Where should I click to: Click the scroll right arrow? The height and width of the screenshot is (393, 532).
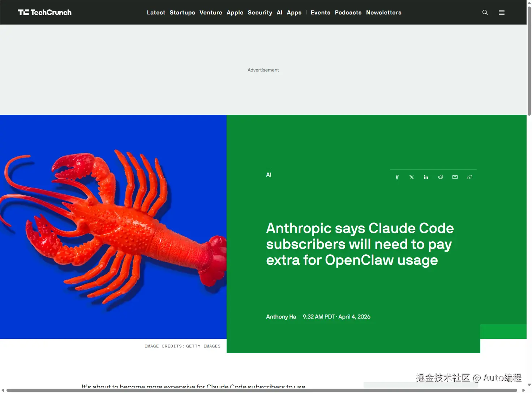click(523, 390)
